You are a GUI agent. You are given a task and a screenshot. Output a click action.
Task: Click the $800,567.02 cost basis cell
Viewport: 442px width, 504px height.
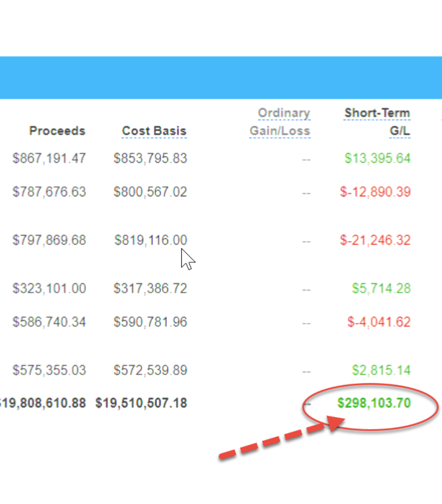[x=150, y=192]
